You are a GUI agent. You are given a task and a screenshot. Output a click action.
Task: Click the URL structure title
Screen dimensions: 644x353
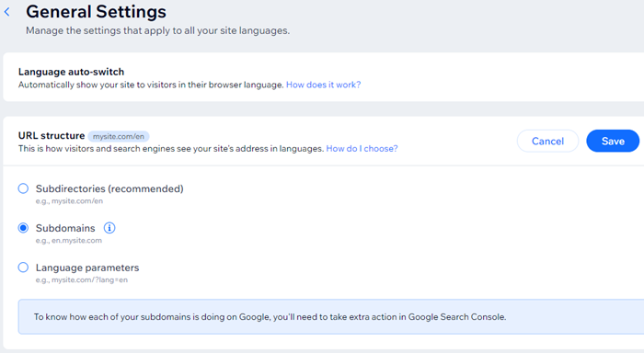point(52,135)
